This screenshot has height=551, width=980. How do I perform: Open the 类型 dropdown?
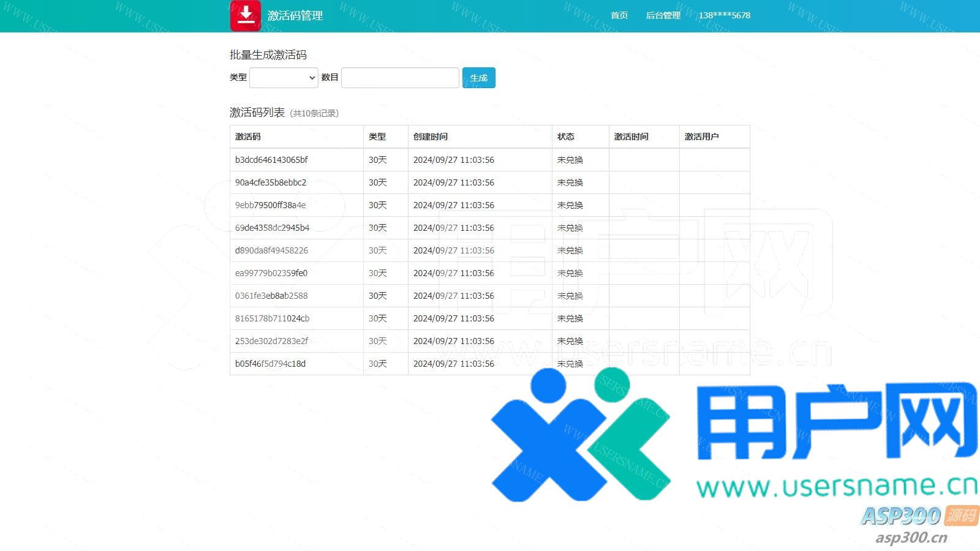(284, 78)
